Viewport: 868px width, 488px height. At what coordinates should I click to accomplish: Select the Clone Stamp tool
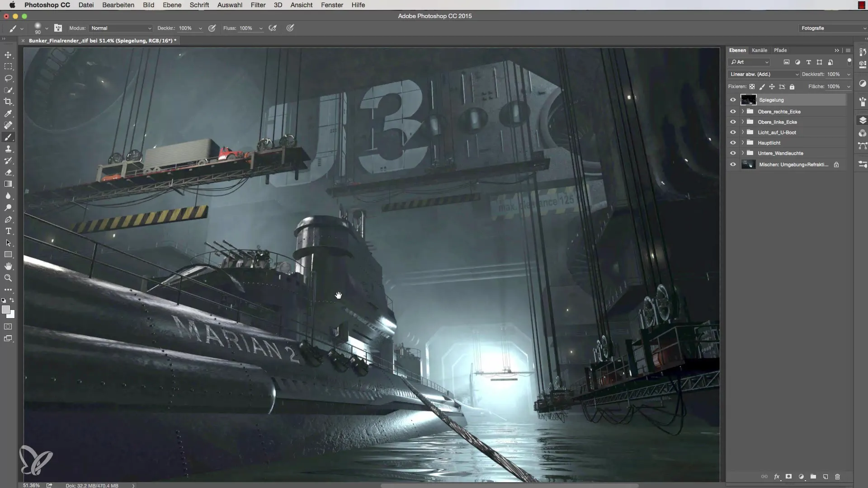(8, 149)
